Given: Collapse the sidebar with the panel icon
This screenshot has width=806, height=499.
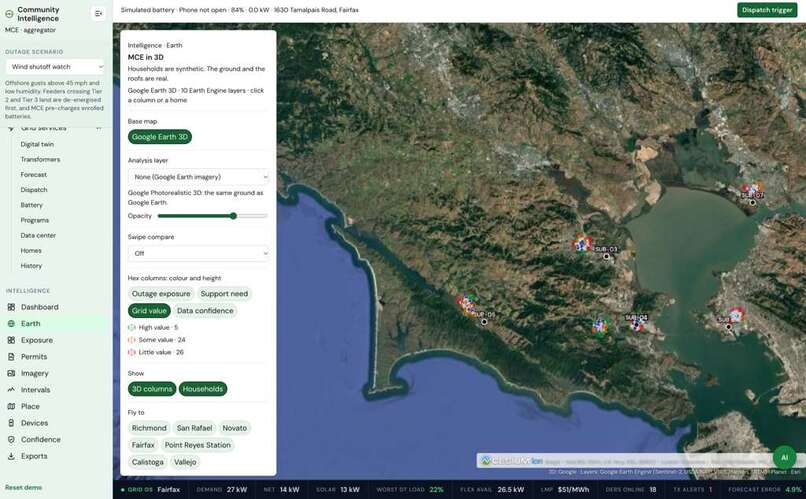Looking at the screenshot, I should [98, 14].
